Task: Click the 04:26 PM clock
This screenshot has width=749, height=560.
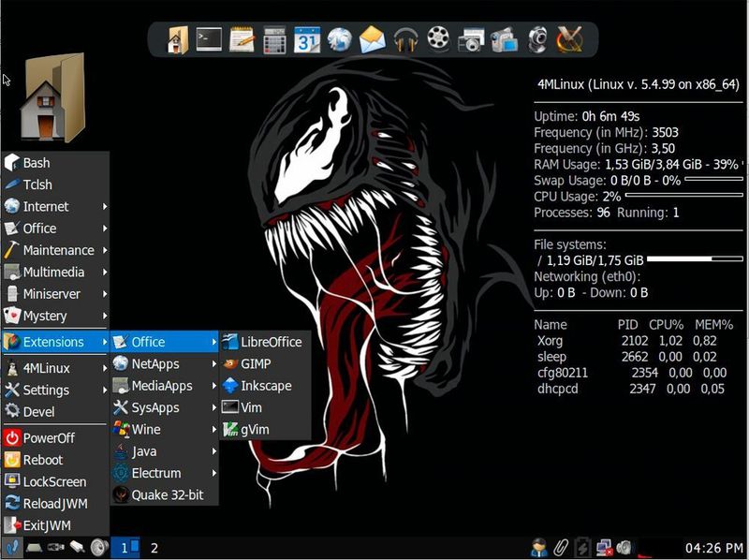Action: [x=713, y=548]
